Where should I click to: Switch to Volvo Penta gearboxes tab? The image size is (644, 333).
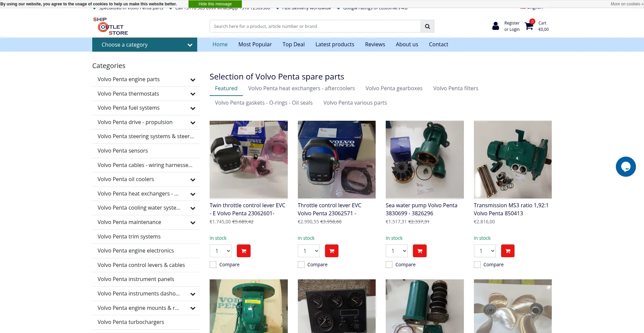click(394, 88)
